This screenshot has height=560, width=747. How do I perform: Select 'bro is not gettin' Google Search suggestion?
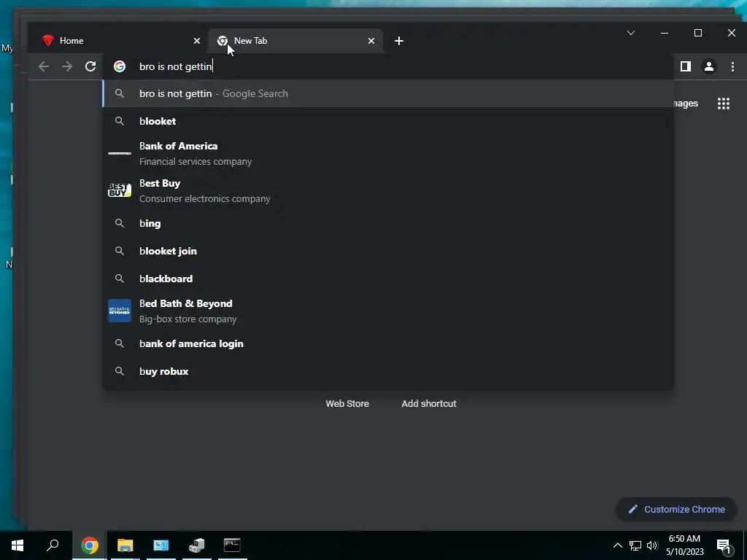pyautogui.click(x=388, y=94)
